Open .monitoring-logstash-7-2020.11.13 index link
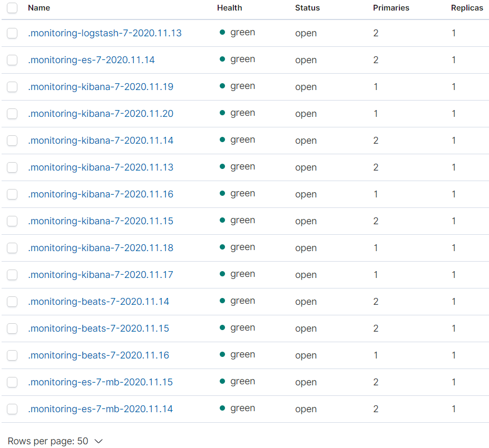 (x=105, y=33)
